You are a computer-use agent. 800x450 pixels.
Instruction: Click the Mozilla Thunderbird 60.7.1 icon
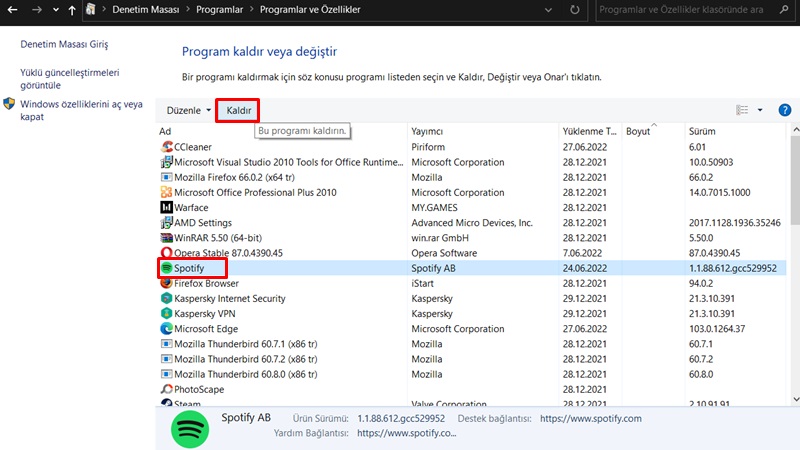tap(166, 344)
